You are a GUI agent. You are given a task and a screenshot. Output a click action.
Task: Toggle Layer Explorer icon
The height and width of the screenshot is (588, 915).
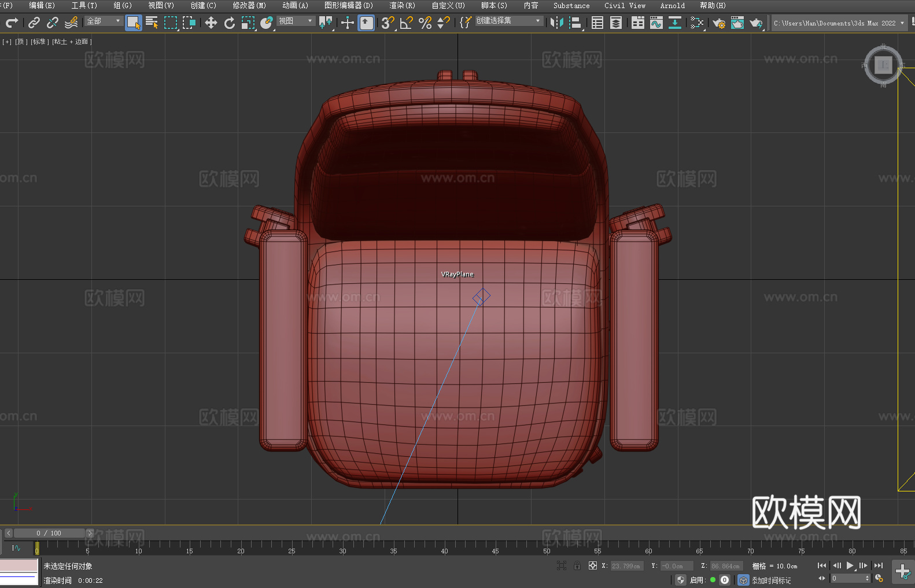tap(616, 23)
